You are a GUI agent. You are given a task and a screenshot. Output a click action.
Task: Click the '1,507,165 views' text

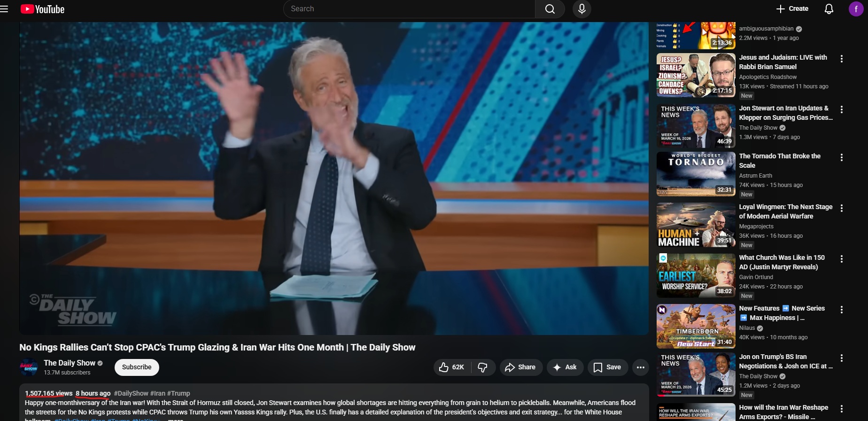click(x=49, y=393)
